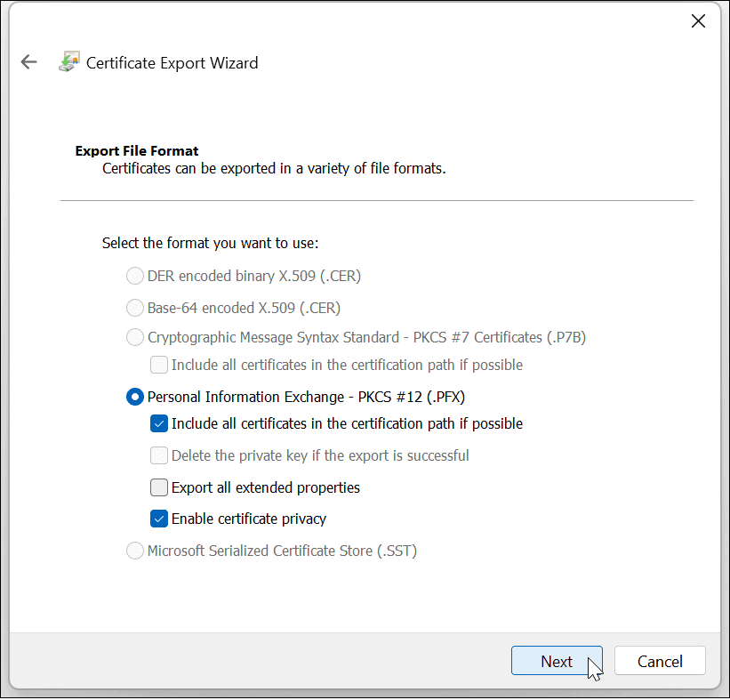Image resolution: width=730 pixels, height=700 pixels.
Task: Select DER encoded binary X.509 format
Action: click(x=135, y=276)
